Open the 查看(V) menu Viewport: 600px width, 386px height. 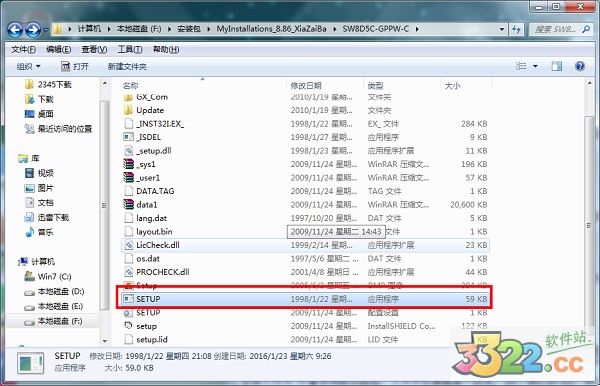click(94, 49)
